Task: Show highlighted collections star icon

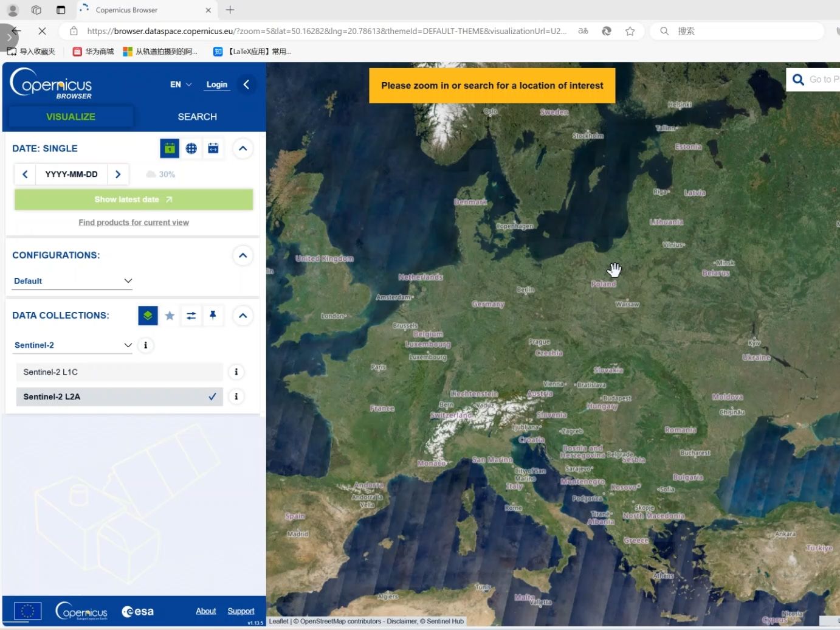Action: 170,316
